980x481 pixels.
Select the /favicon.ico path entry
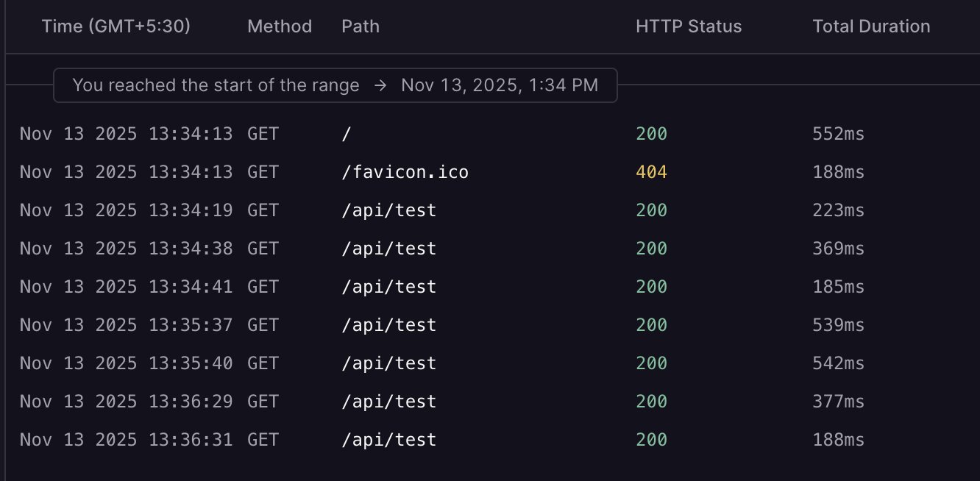405,172
